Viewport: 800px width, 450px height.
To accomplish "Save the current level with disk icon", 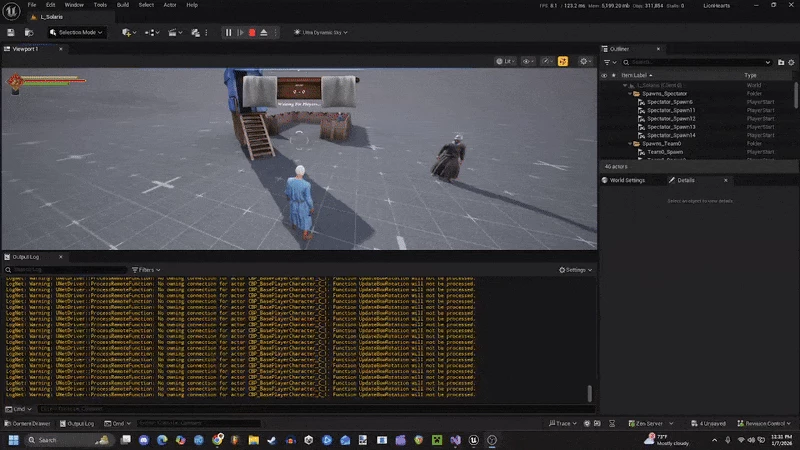I will (11, 32).
